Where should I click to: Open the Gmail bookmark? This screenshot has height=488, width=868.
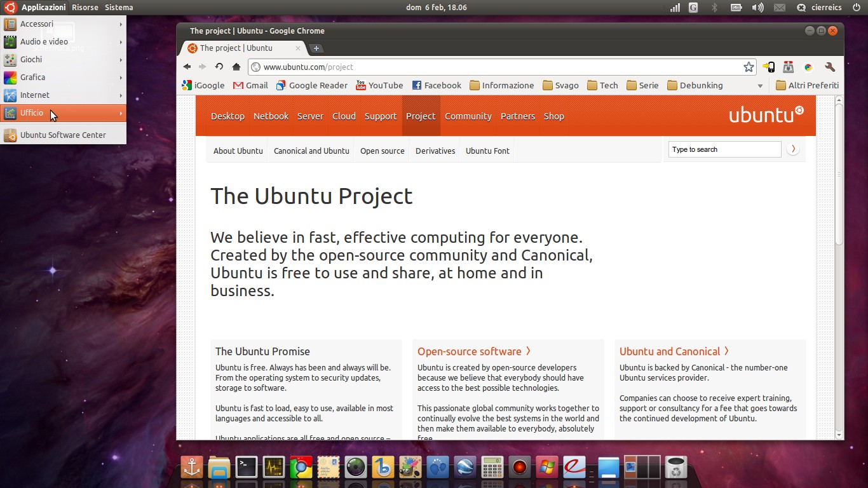tap(250, 85)
